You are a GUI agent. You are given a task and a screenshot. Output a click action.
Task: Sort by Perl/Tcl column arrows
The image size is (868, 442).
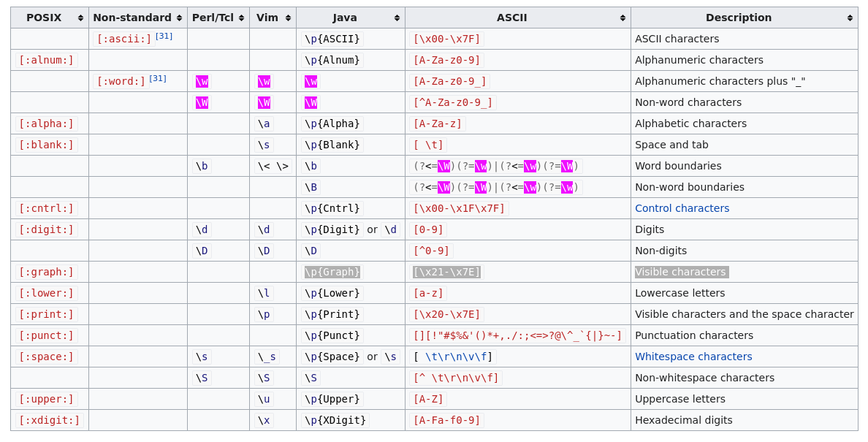click(x=241, y=18)
